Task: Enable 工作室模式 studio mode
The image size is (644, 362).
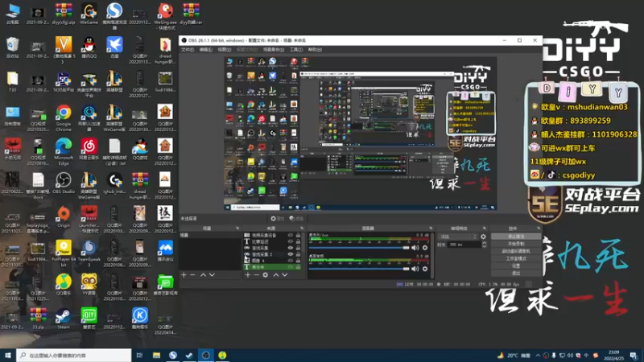Action: [x=516, y=258]
